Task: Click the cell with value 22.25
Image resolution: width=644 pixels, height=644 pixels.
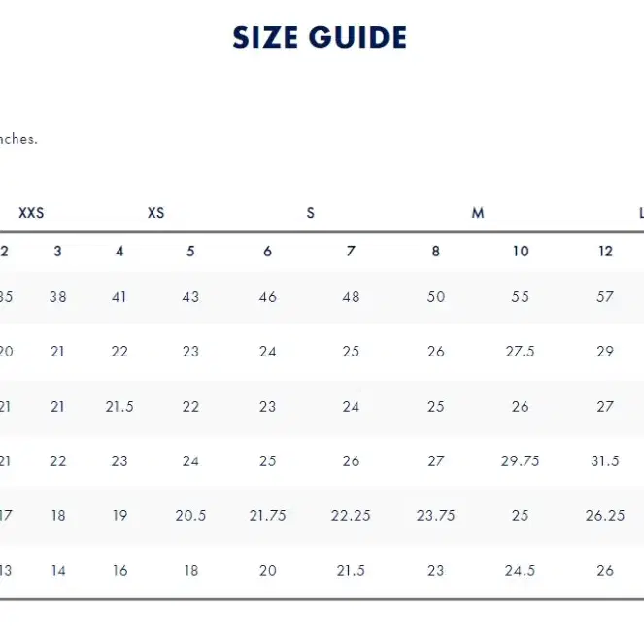Action: [351, 515]
